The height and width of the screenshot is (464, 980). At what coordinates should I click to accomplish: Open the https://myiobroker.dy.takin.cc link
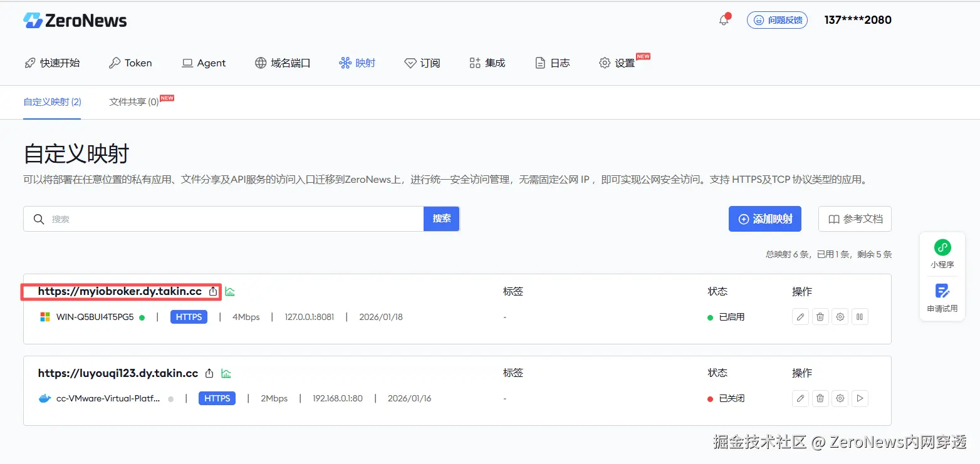[x=120, y=291]
